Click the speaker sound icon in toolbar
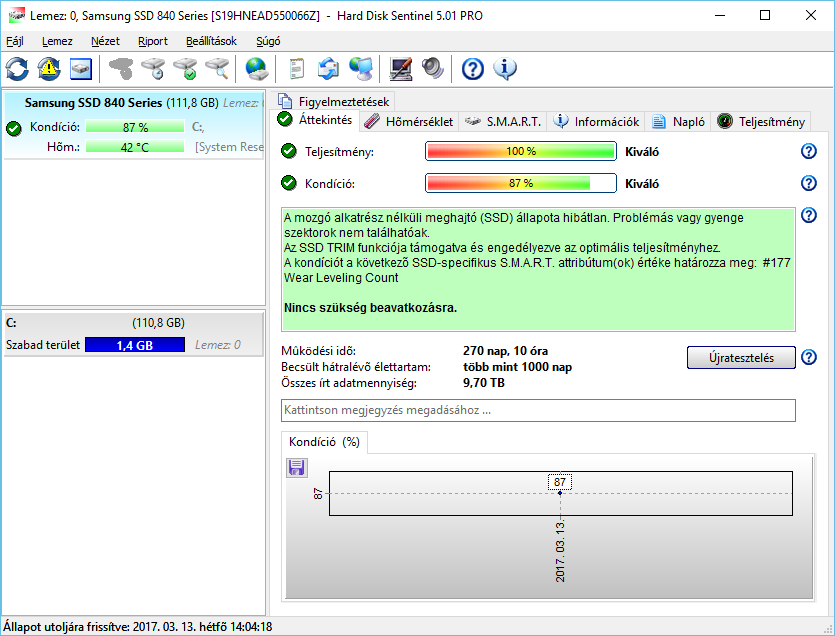This screenshot has height=636, width=835. (432, 69)
